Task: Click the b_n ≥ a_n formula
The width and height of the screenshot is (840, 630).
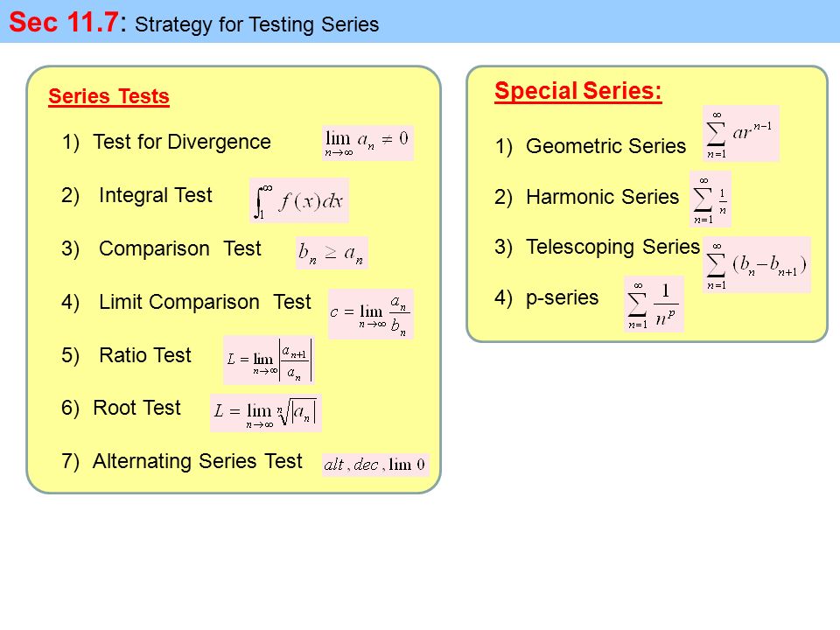Action: click(332, 253)
